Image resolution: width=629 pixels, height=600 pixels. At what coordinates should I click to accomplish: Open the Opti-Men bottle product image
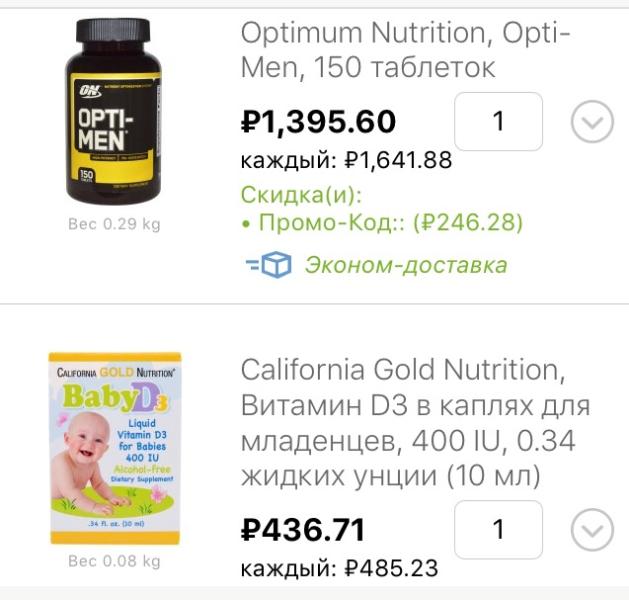(x=114, y=111)
